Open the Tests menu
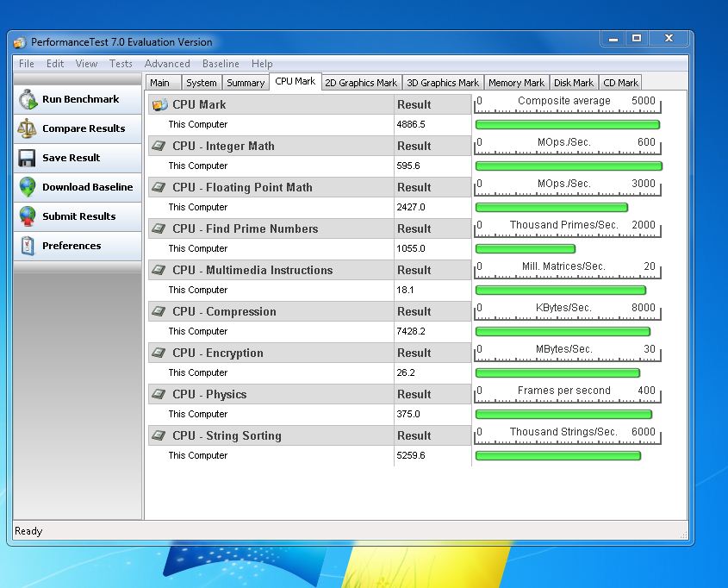Screen dimensions: 728x588 click(121, 64)
